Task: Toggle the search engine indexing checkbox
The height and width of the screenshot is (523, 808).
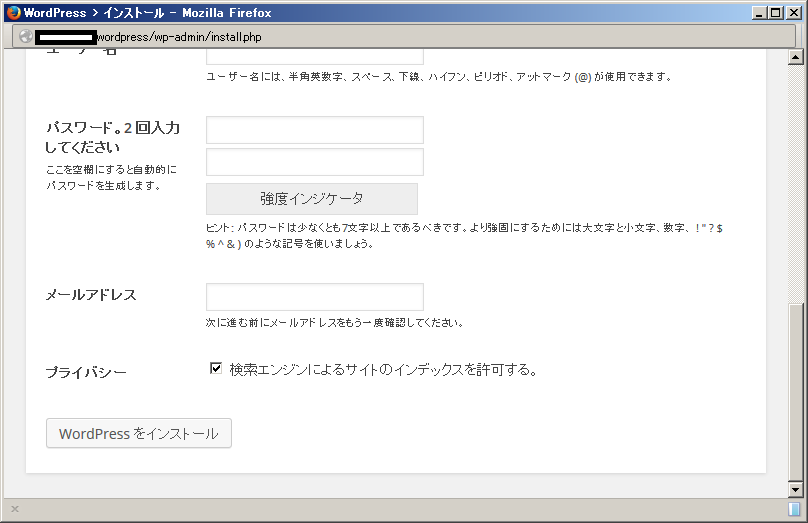Action: (x=216, y=368)
